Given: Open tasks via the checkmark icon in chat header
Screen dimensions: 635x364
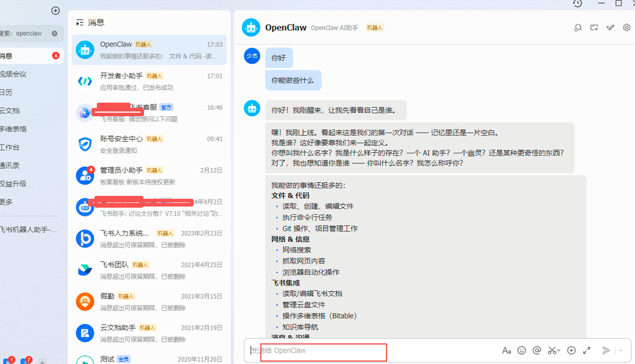Looking at the screenshot, I should point(610,27).
